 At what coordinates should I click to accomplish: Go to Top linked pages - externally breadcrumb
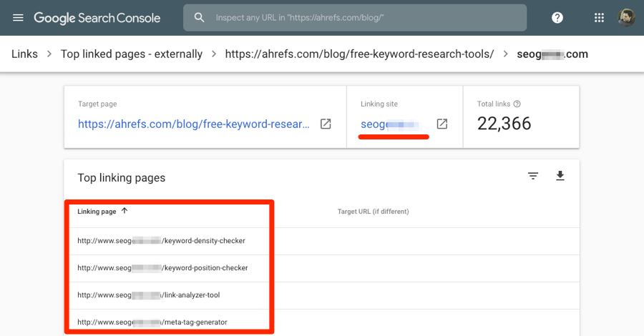pyautogui.click(x=132, y=54)
